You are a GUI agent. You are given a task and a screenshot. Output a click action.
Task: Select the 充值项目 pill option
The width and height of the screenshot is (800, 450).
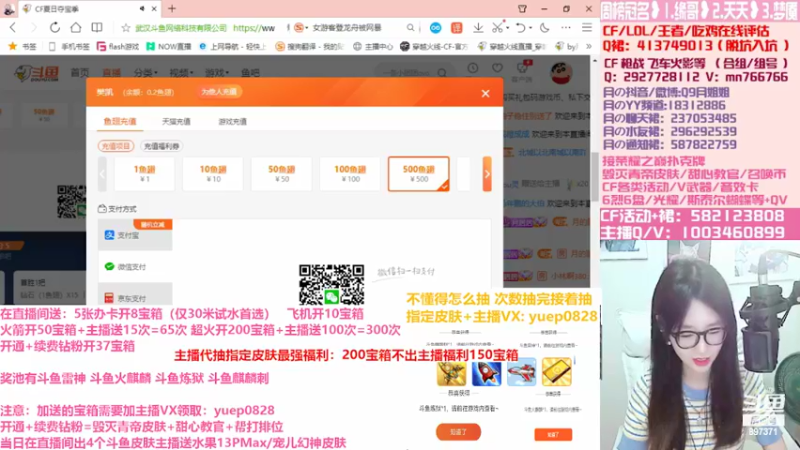click(x=116, y=146)
